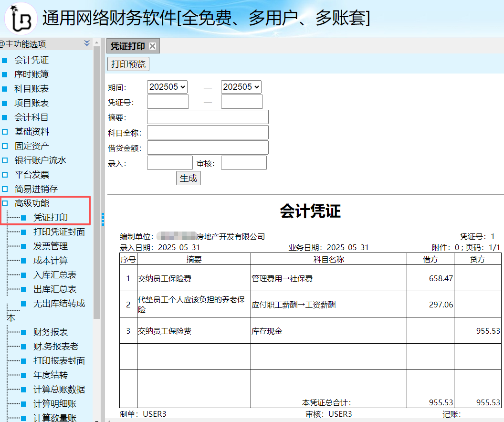
Task: Open 会计凭证 in the sidebar
Action: click(x=31, y=60)
